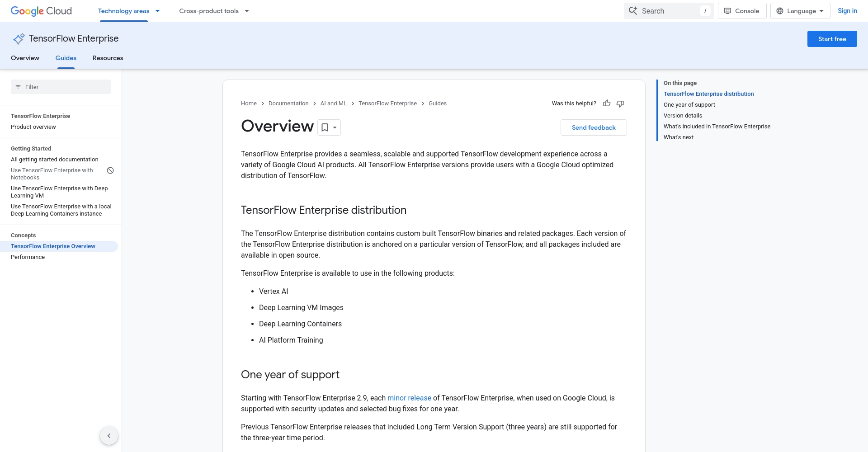Open the Language selector dropdown

(800, 11)
